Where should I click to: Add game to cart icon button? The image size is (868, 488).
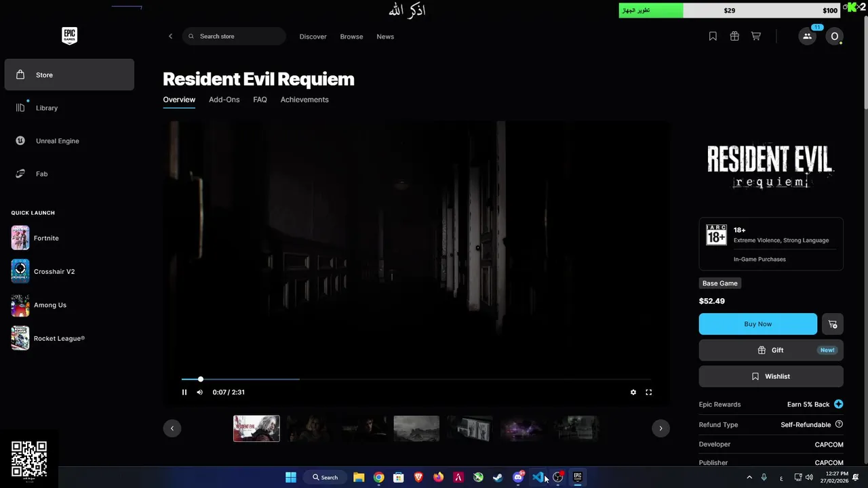point(833,324)
